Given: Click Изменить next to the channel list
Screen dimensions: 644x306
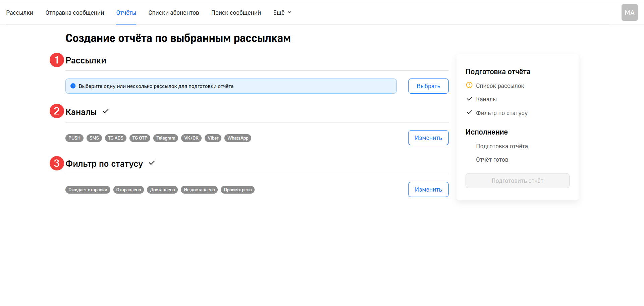Looking at the screenshot, I should 428,138.
